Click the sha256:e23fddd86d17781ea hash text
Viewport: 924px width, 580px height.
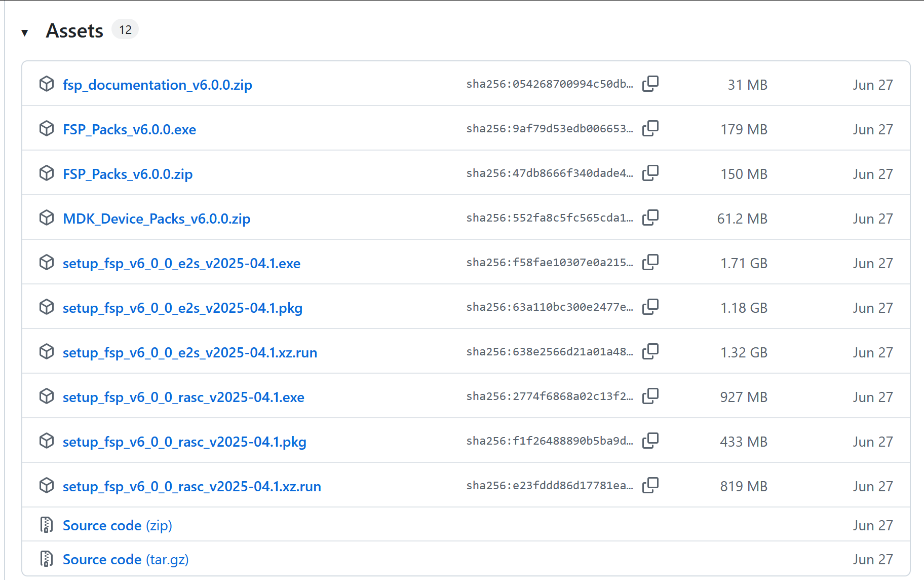550,485
